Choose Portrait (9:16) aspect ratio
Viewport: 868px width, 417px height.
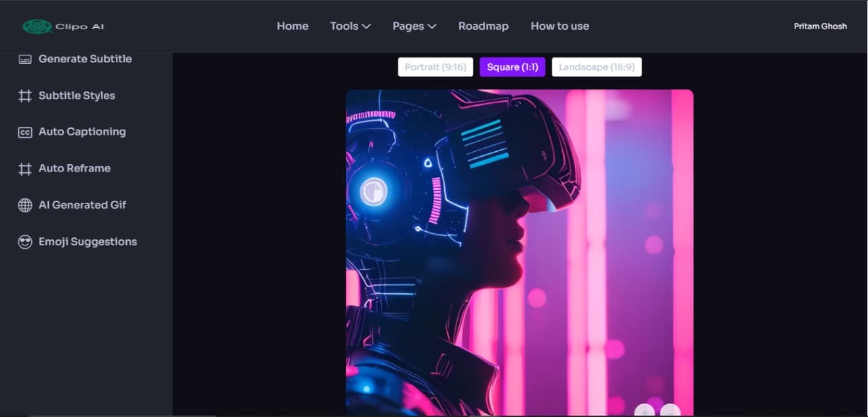point(435,67)
